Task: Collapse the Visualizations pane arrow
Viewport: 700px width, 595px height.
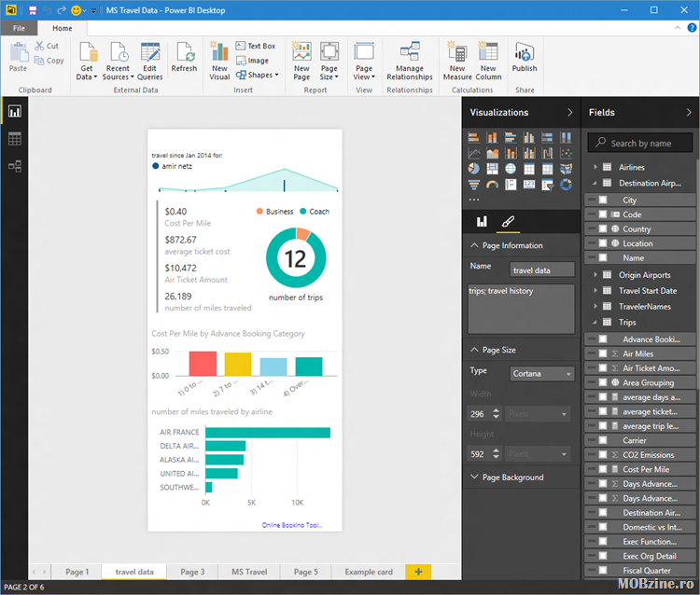Action: [x=569, y=113]
